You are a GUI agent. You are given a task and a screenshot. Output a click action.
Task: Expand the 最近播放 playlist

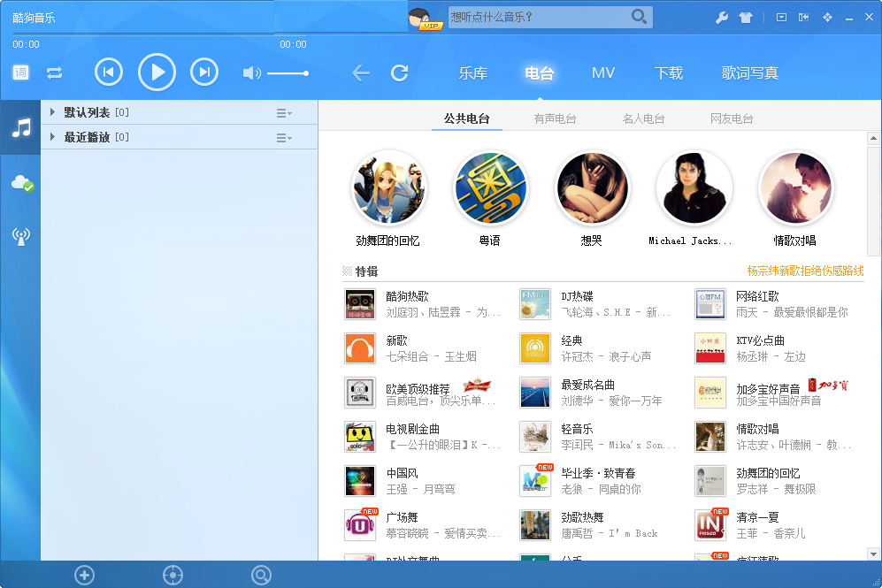click(x=52, y=136)
